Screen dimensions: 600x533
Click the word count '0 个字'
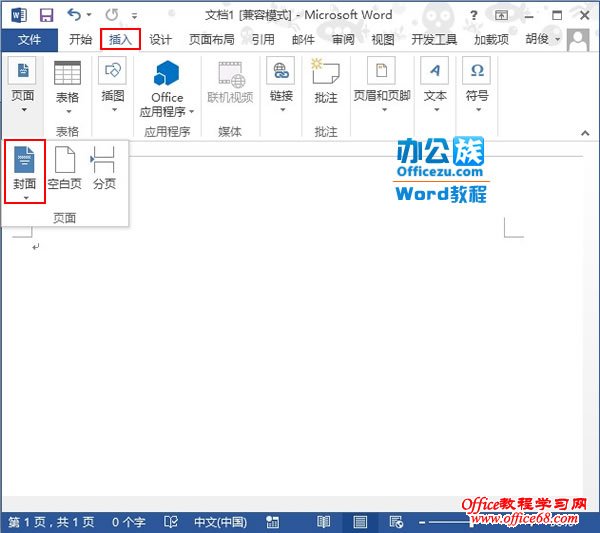click(x=128, y=522)
